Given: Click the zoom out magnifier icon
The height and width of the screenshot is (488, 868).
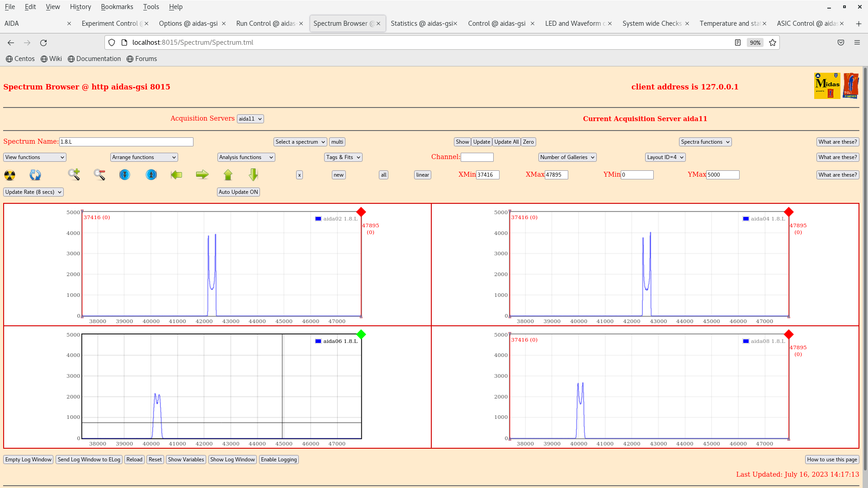Looking at the screenshot, I should click(x=99, y=175).
